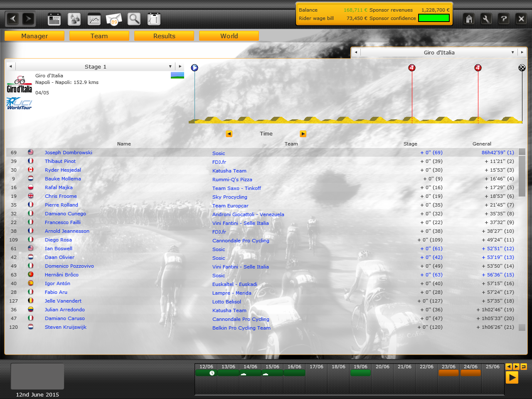Click the magnifying glass search icon
This screenshot has width=532, height=399.
tap(134, 19)
